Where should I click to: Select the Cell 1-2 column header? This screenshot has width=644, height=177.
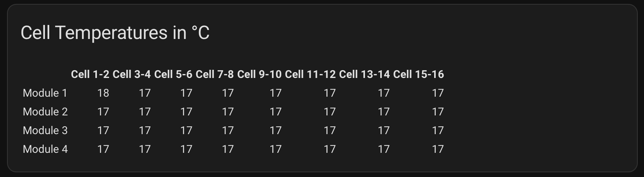pyautogui.click(x=90, y=74)
